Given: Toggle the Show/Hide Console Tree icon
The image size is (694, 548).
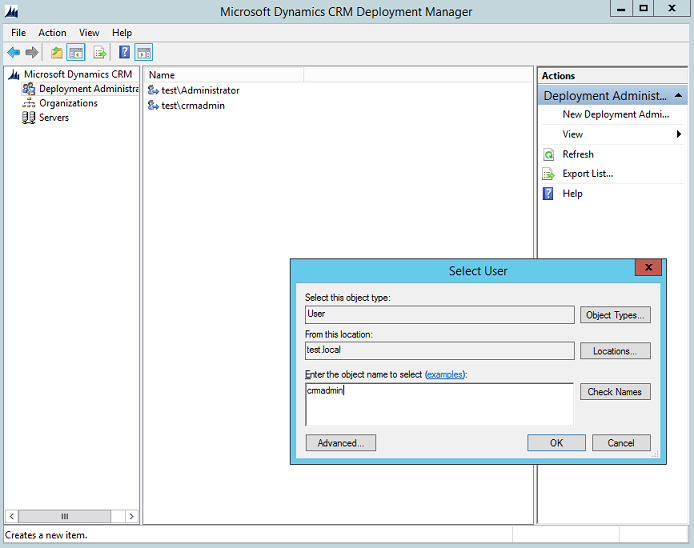Looking at the screenshot, I should (x=76, y=53).
